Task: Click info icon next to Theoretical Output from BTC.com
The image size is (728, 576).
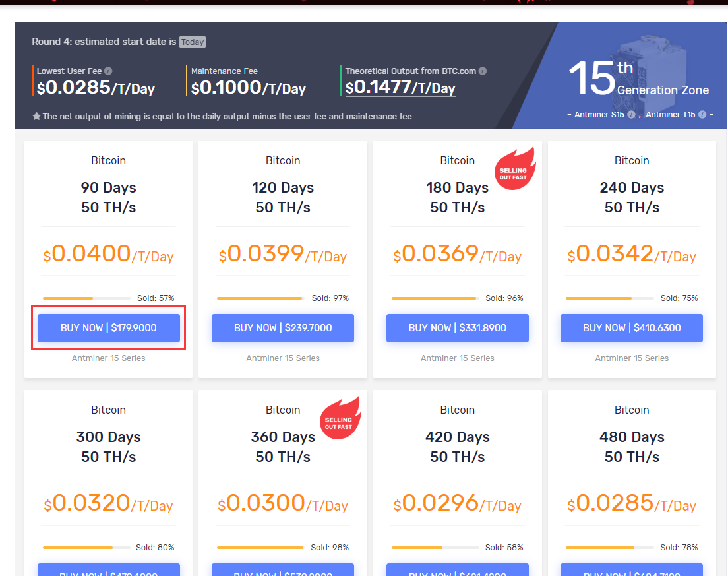Action: pos(483,71)
